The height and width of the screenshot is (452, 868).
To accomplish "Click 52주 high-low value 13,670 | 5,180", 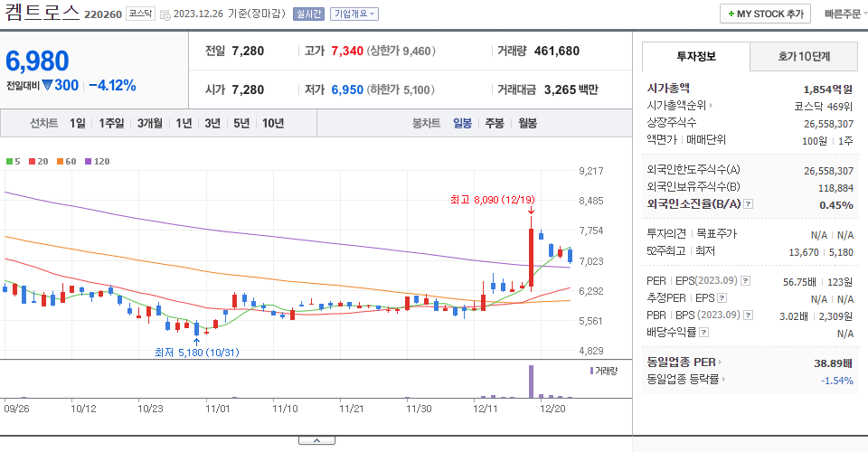I will [x=821, y=252].
